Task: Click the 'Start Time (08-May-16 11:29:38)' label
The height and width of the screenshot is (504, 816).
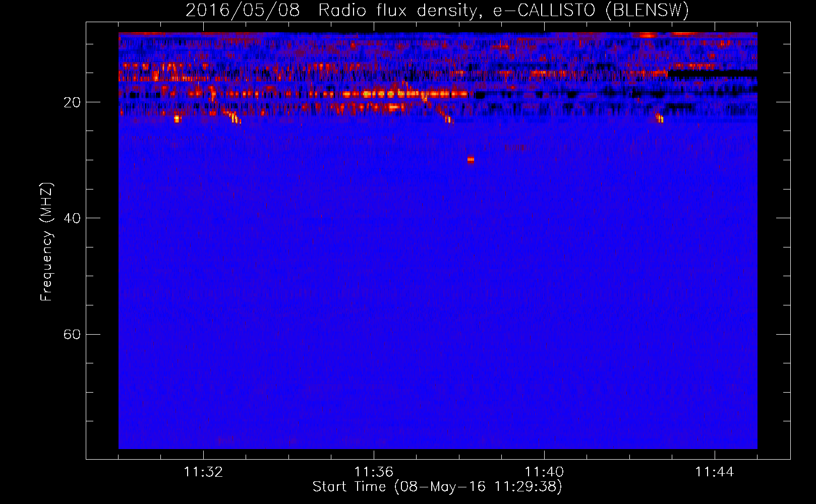Action: pos(437,487)
